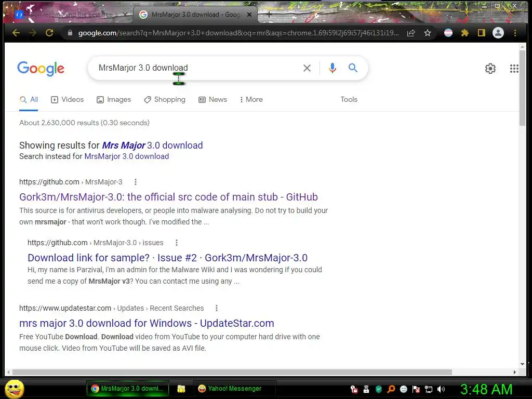Click the scroll right arrow of horizontal scrollbar
532x399 pixels.
click(515, 372)
